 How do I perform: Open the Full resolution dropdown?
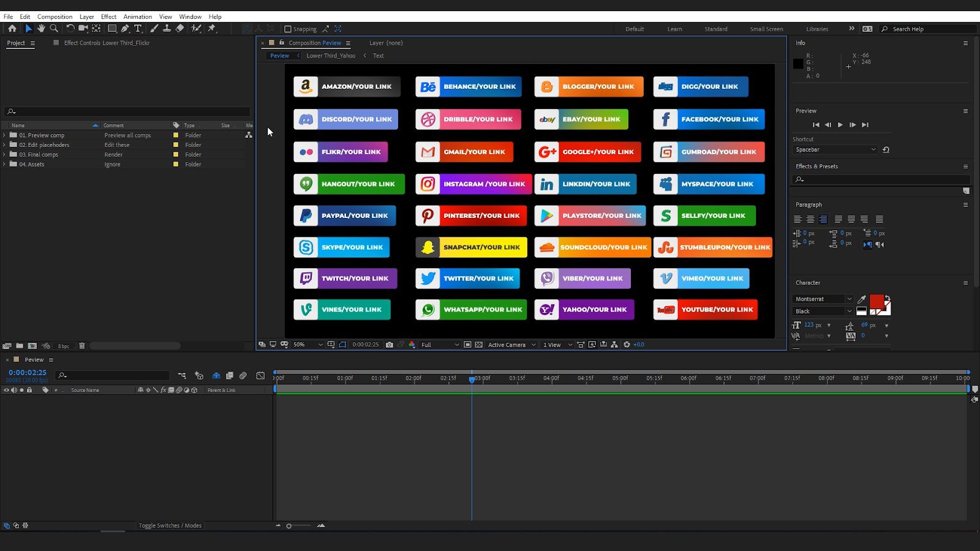440,345
